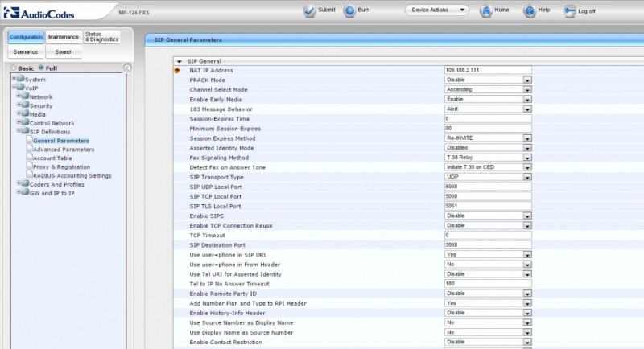Open Advanced Parameters tree link
Image resolution: width=644 pixels, height=349 pixels.
64,150
